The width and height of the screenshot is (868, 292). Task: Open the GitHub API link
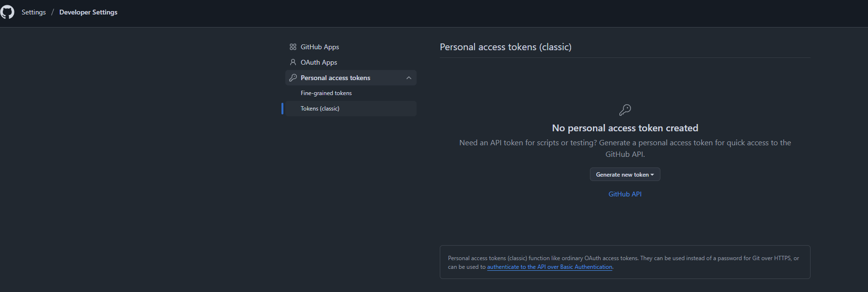625,194
